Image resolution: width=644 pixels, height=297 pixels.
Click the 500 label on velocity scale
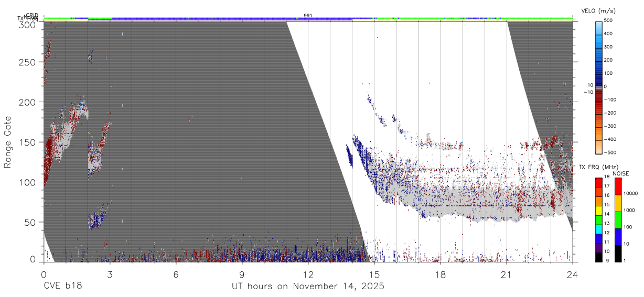point(608,20)
